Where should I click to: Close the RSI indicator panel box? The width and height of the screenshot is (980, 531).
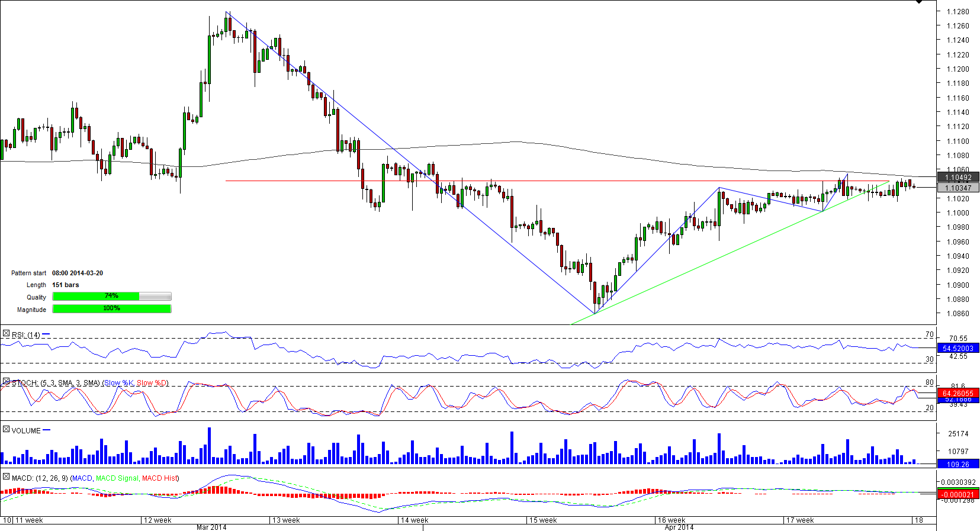[x=6, y=334]
